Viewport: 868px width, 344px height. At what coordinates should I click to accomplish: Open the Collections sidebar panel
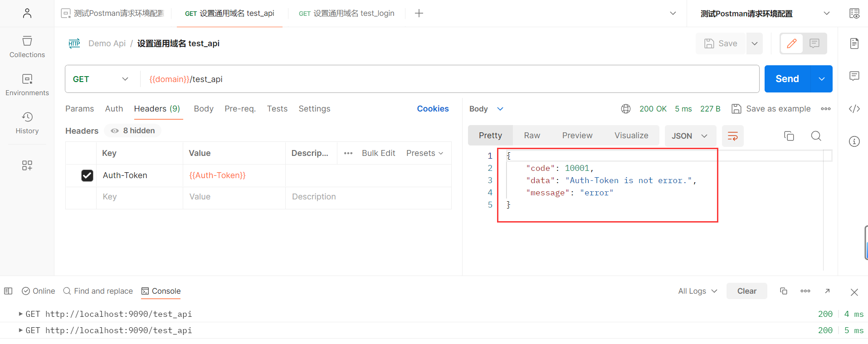coord(27,47)
